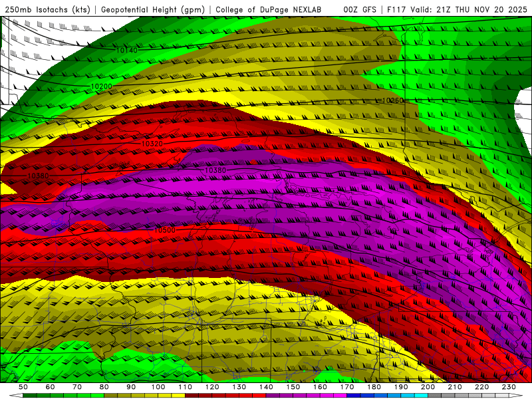Click the 10500 height contour label

[x=165, y=230]
